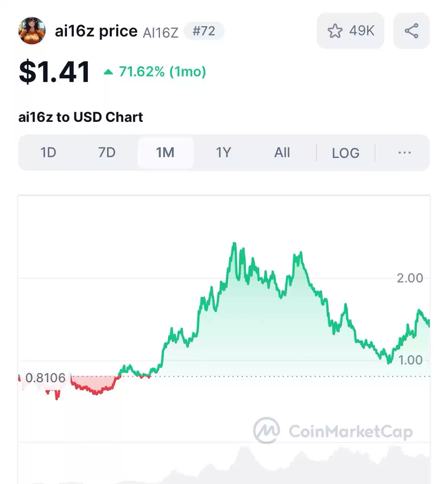Screen dimensions: 448x484
Task: Switch chart to 7D range
Action: [x=107, y=152]
